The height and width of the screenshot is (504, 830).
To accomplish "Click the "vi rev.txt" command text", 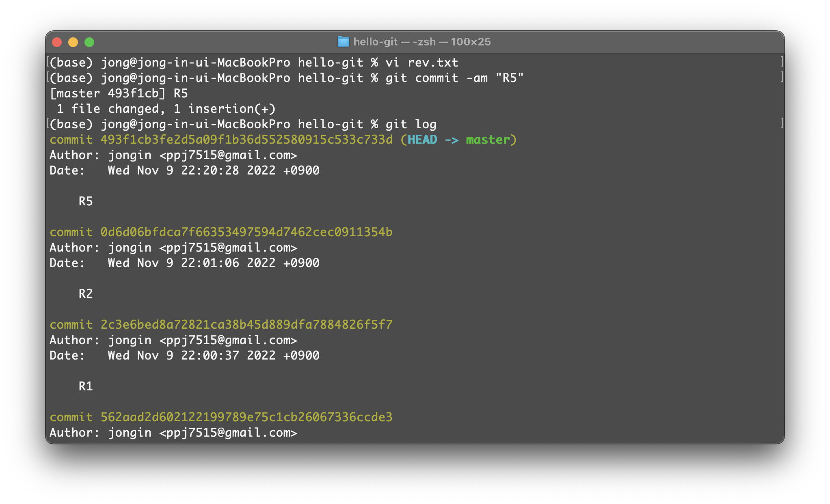I will click(x=421, y=62).
